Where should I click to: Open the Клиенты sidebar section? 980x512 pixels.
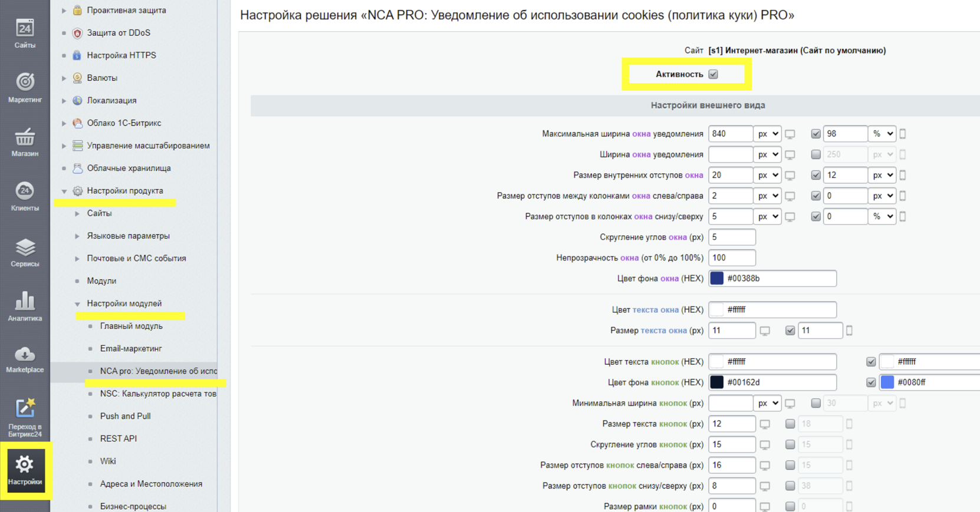click(x=25, y=196)
